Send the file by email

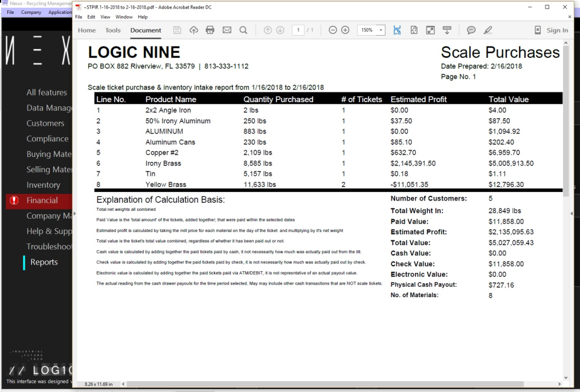[x=226, y=30]
